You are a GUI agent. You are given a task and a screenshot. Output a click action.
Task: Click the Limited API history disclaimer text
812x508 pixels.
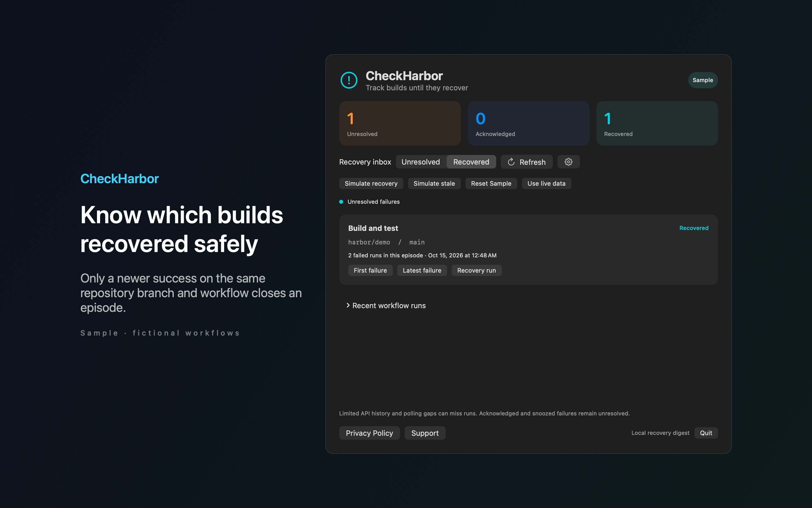[x=484, y=413]
